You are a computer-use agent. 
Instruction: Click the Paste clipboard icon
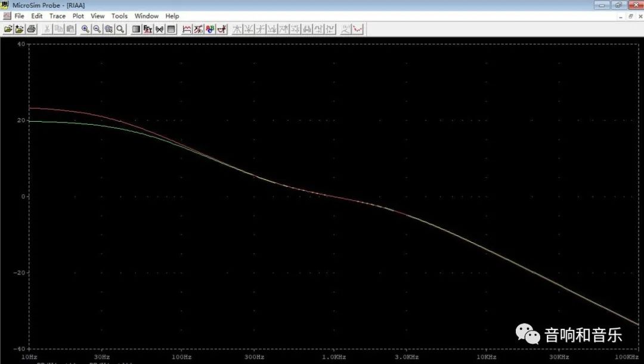point(70,29)
